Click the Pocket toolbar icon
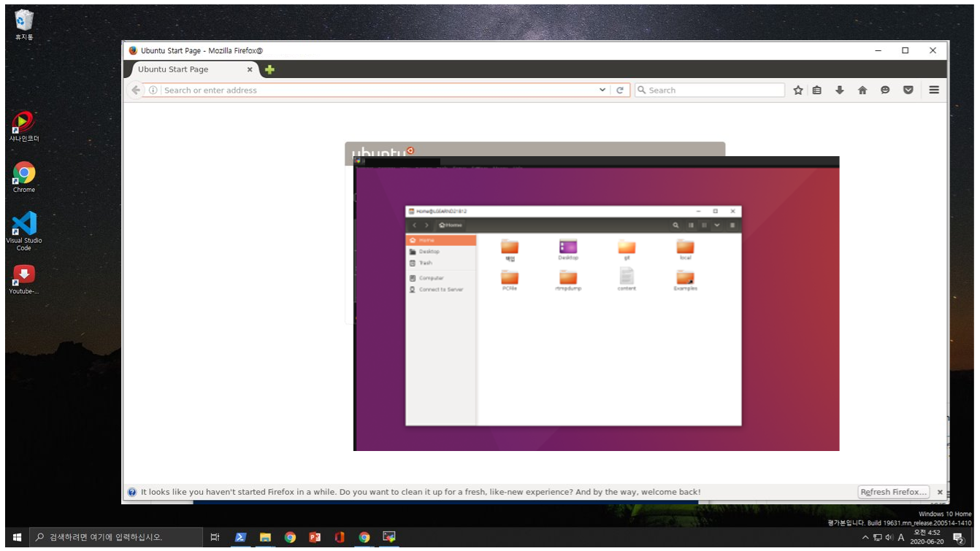 [x=908, y=90]
